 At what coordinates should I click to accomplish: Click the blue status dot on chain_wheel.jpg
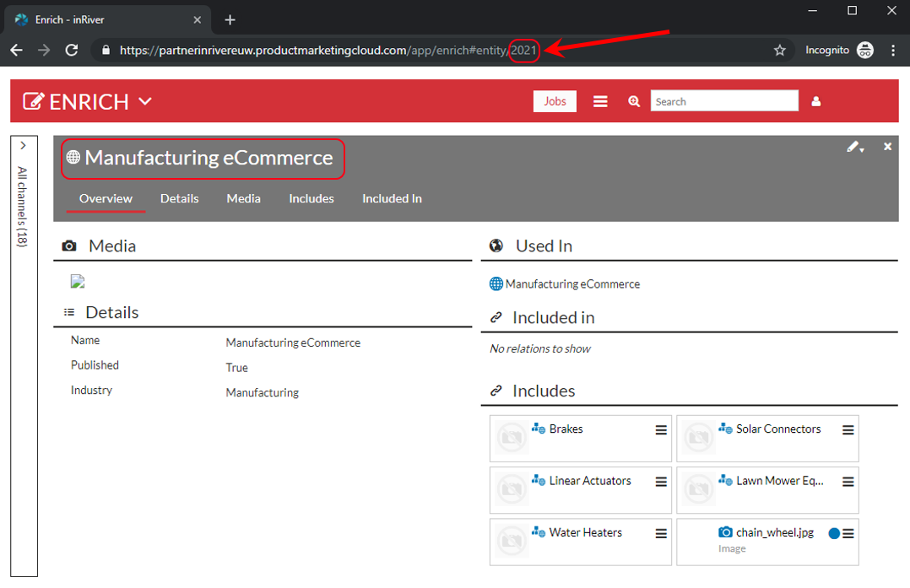click(834, 533)
